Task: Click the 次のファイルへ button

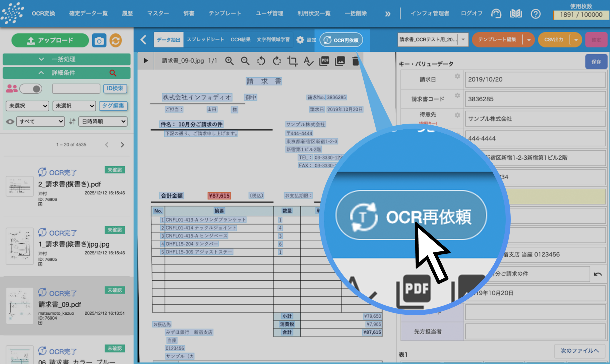Action: (x=579, y=351)
